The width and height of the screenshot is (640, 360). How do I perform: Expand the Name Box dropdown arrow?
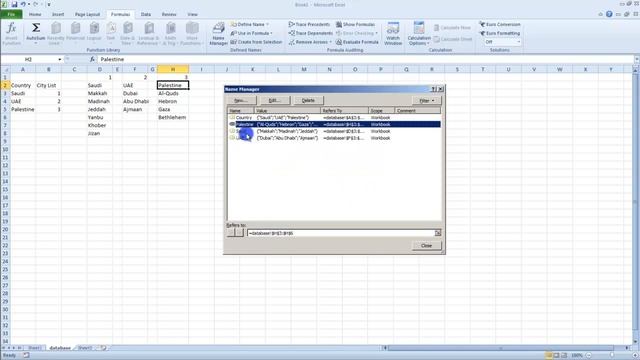[x=60, y=60]
